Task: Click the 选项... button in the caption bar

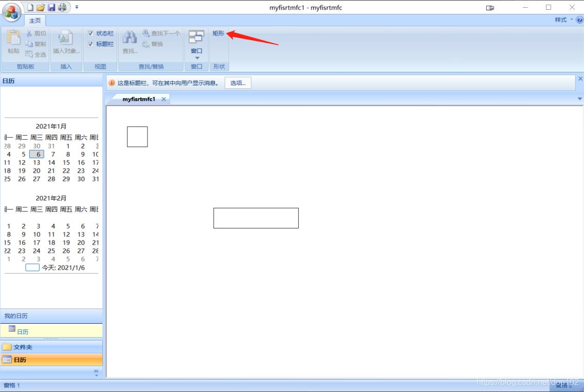Action: (x=238, y=83)
